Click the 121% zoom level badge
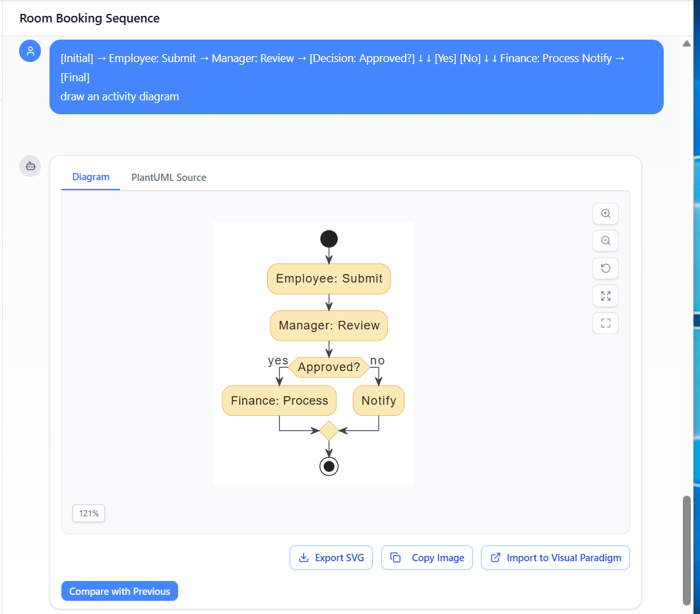This screenshot has width=700, height=614. pyautogui.click(x=88, y=513)
